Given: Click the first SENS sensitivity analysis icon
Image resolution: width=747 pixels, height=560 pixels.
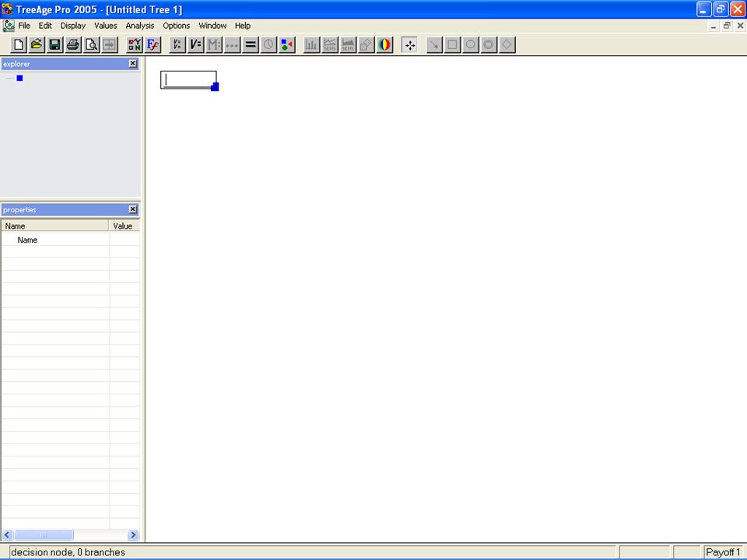Looking at the screenshot, I should [x=330, y=45].
